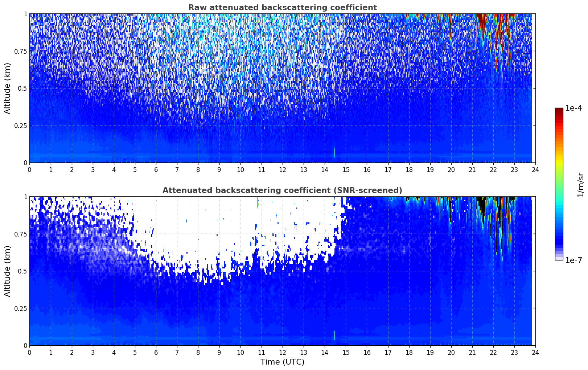Click the 0.25 altitude tick on the SNR-screened plot
The image size is (588, 370).
[21, 309]
